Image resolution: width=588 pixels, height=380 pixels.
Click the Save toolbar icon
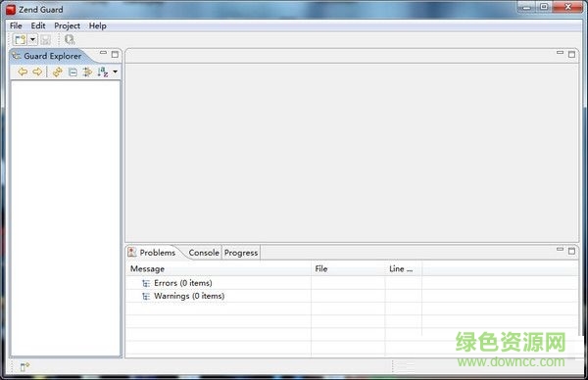[46, 39]
